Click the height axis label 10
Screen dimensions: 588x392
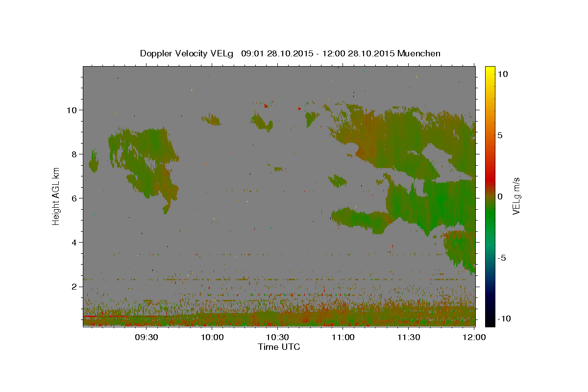click(72, 110)
